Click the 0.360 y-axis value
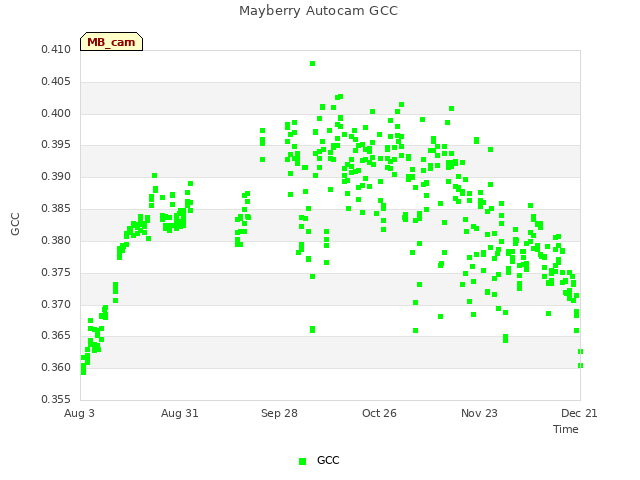The height and width of the screenshot is (480, 640). 56,367
